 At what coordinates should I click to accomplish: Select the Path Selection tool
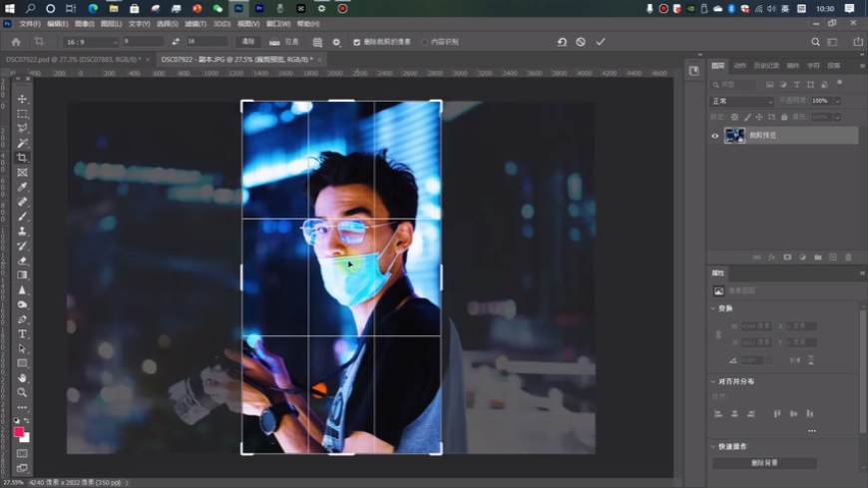22,349
